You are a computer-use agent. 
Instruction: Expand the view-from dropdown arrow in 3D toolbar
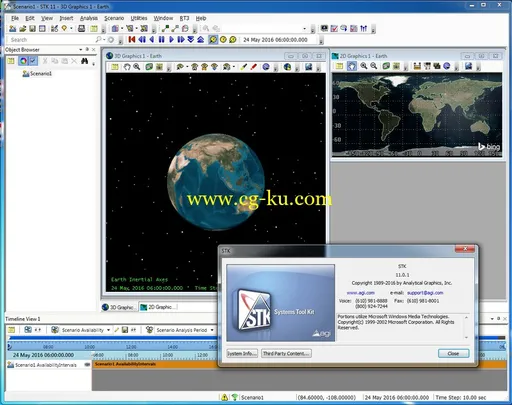pos(187,67)
